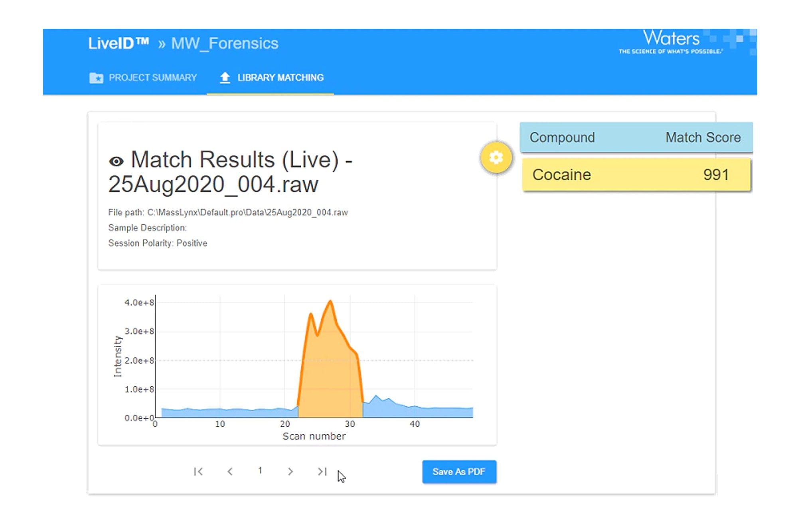Jump to the last page arrow
The width and height of the screenshot is (798, 532).
coord(322,471)
